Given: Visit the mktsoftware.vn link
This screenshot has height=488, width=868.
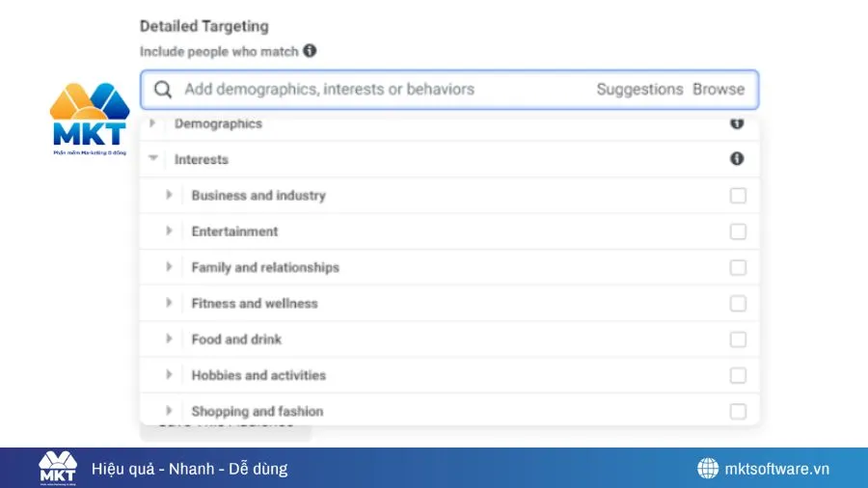Looking at the screenshot, I should tap(776, 469).
